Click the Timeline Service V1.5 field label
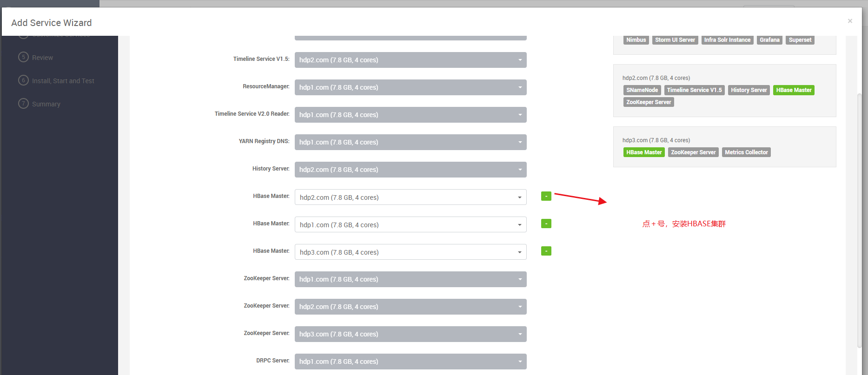The image size is (868, 375). pyautogui.click(x=261, y=59)
